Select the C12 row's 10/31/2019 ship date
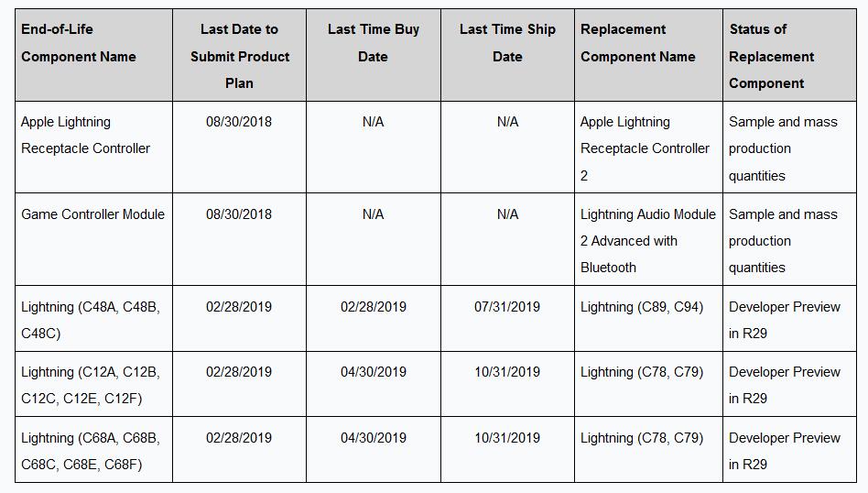Screen dimensions: 868x493 (x=507, y=372)
